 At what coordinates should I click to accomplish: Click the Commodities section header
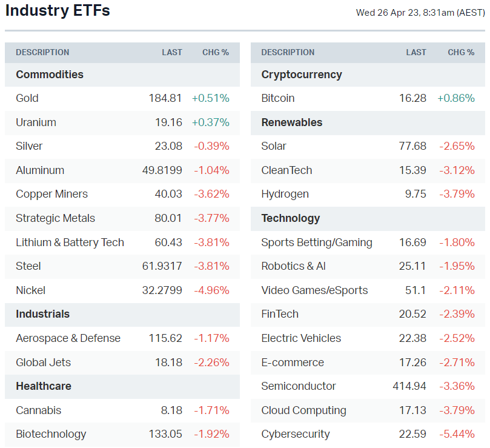pos(50,75)
